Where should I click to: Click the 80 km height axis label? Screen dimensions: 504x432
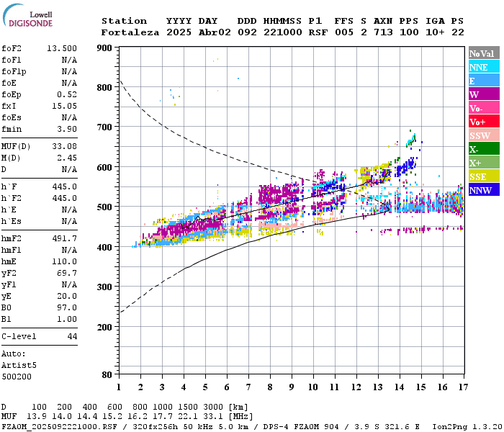[x=107, y=374]
